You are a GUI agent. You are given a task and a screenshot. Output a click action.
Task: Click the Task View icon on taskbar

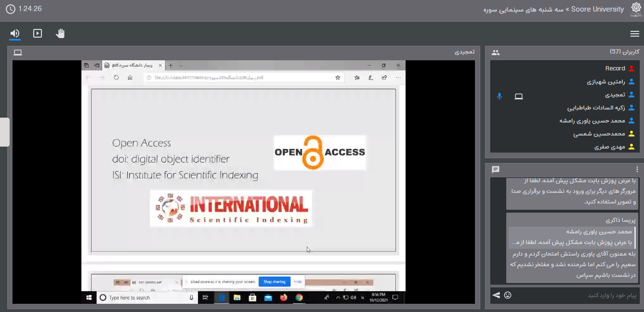[206, 298]
